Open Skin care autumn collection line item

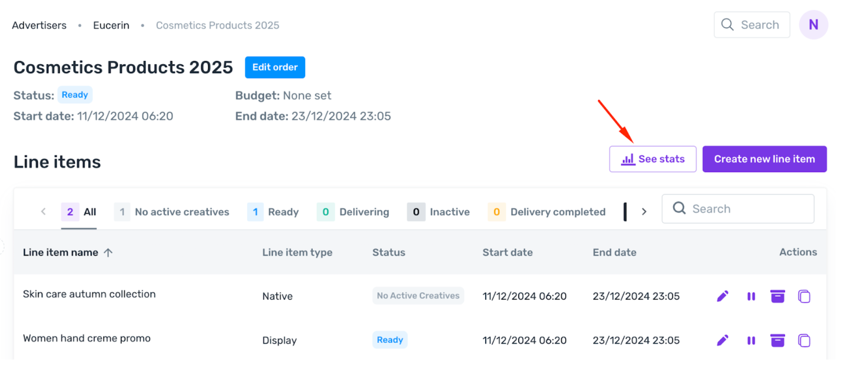click(x=89, y=294)
